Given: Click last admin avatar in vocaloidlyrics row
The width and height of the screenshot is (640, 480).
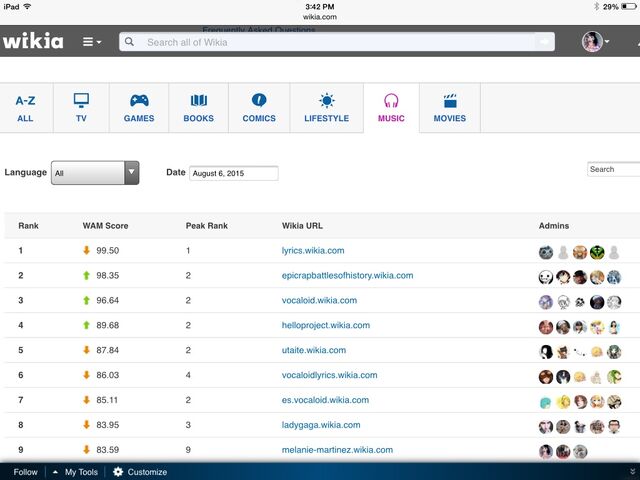Looking at the screenshot, I should pyautogui.click(x=614, y=377).
